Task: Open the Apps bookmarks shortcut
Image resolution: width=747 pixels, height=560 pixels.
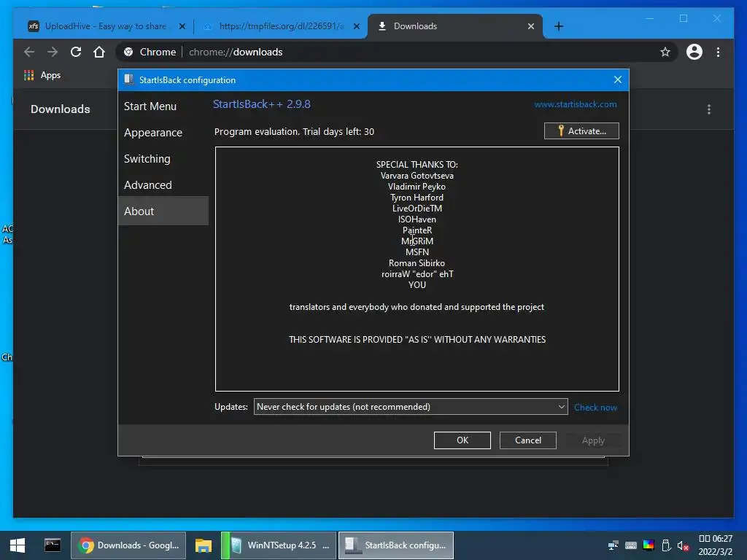Action: [x=42, y=75]
